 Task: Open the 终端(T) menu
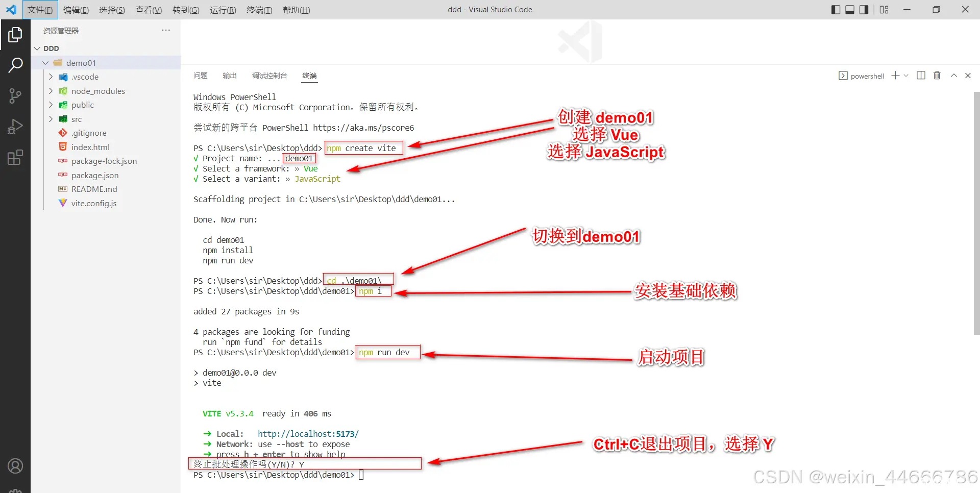(x=259, y=10)
